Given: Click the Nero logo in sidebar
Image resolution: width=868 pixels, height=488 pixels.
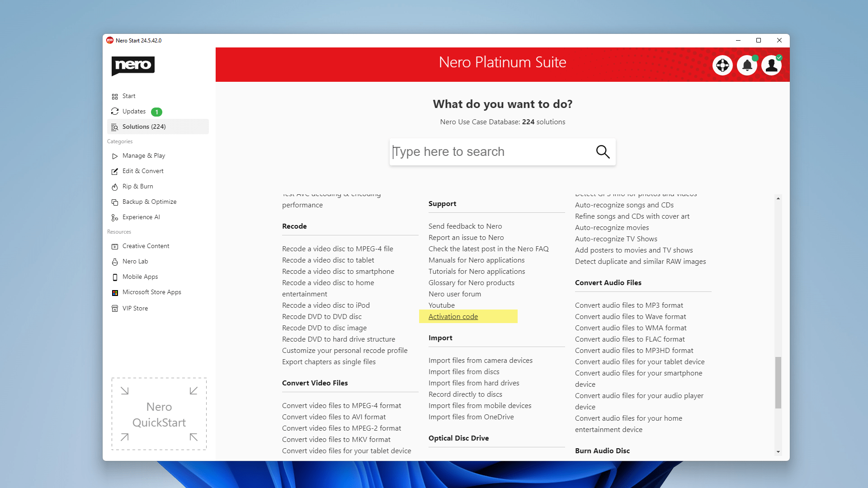Looking at the screenshot, I should click(x=133, y=66).
